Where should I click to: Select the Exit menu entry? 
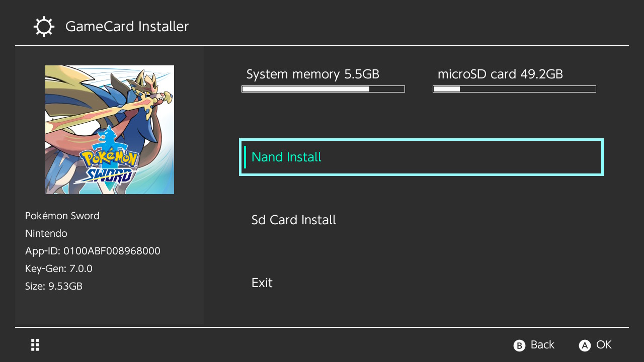coord(421,283)
